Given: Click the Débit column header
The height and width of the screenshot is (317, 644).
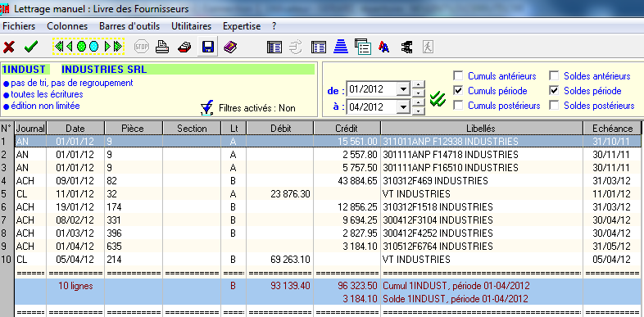Looking at the screenshot, I should coord(280,128).
